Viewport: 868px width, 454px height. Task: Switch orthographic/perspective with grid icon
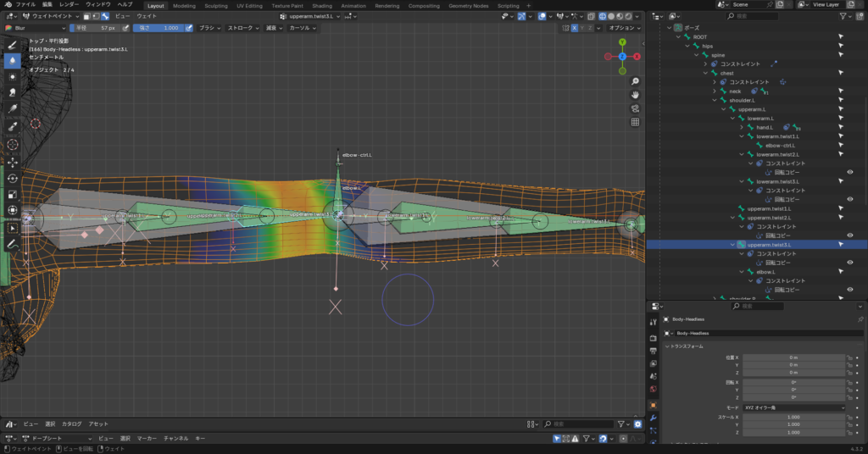pyautogui.click(x=635, y=122)
